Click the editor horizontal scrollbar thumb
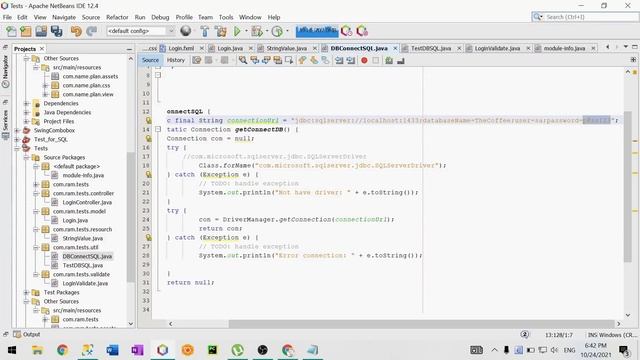This screenshot has width=640, height=360. coord(421,324)
